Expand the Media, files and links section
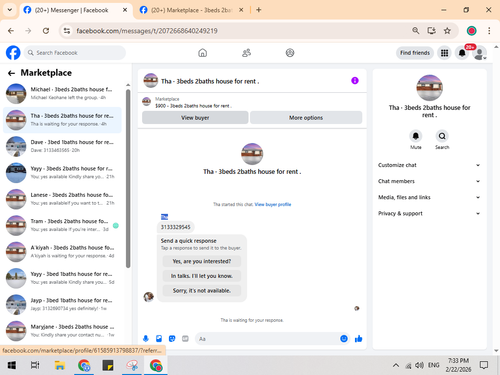The image size is (500, 375). coord(429,197)
